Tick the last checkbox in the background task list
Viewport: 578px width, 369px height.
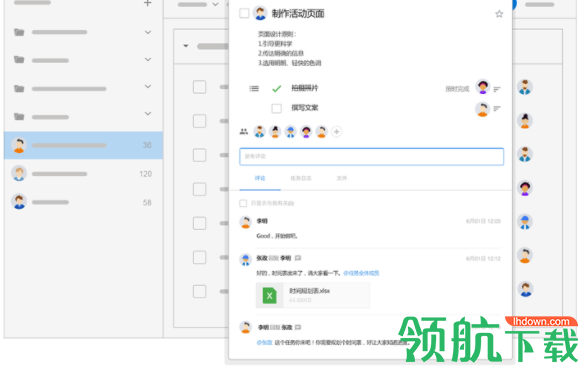coord(199,291)
